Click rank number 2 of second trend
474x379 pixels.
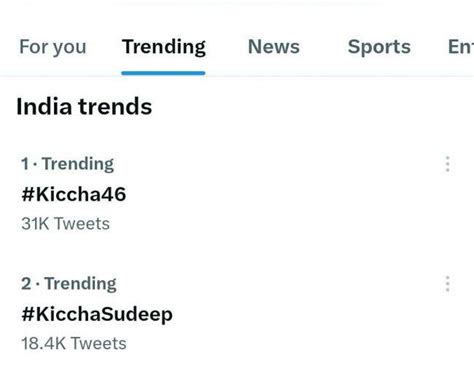click(26, 284)
